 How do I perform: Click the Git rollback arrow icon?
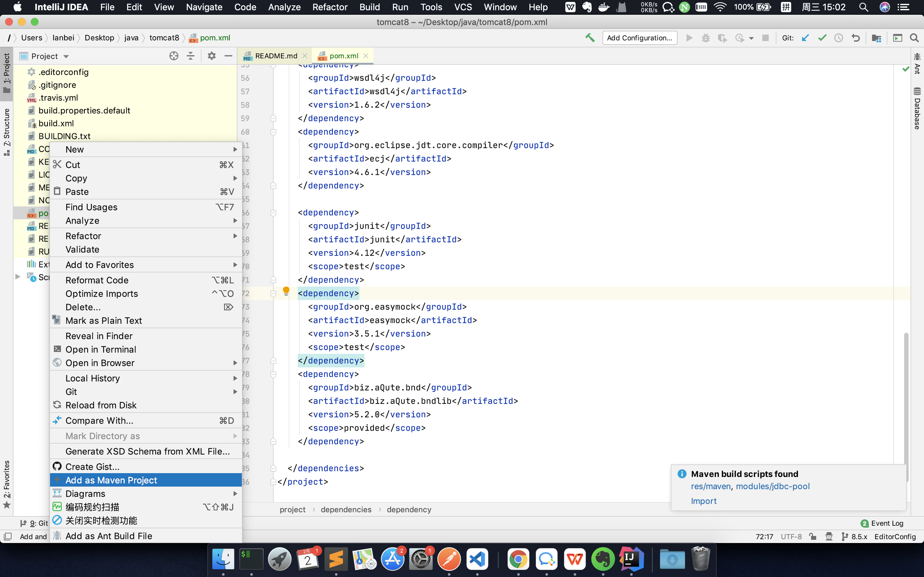click(856, 38)
